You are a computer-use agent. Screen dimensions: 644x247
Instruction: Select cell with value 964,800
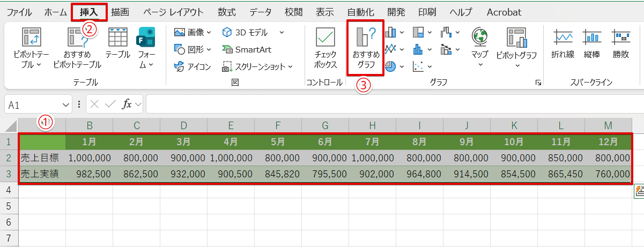[x=419, y=174]
